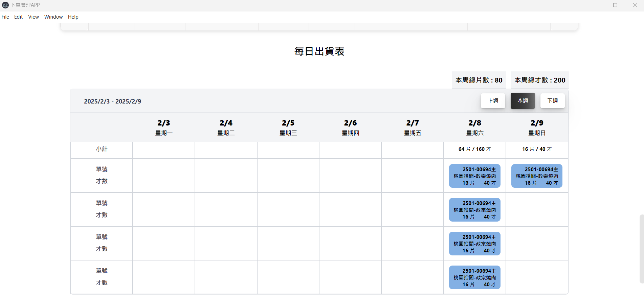
Task: Click the app logo icon in title bar
Action: coord(5,5)
